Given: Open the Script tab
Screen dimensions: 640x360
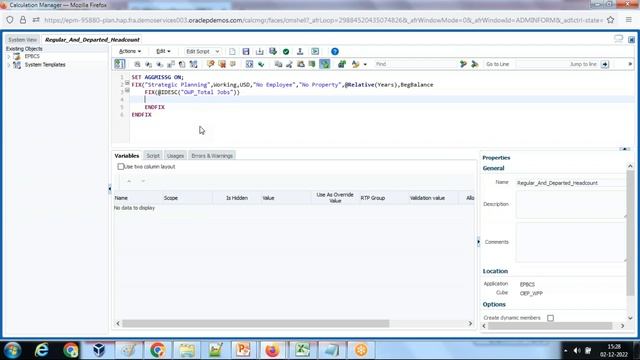Looking at the screenshot, I should coord(153,156).
